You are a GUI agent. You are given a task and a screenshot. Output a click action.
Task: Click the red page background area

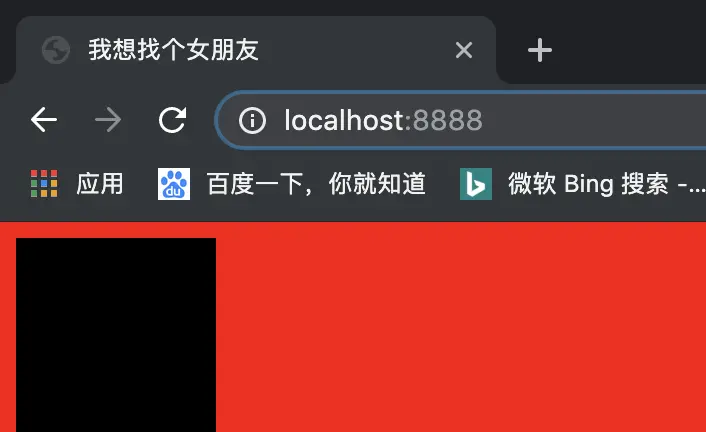459,327
